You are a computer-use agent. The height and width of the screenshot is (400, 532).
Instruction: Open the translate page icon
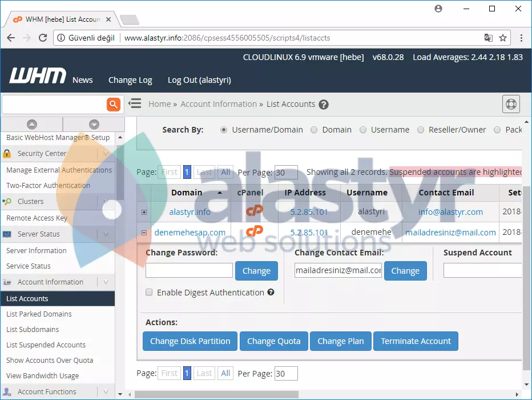click(488, 38)
